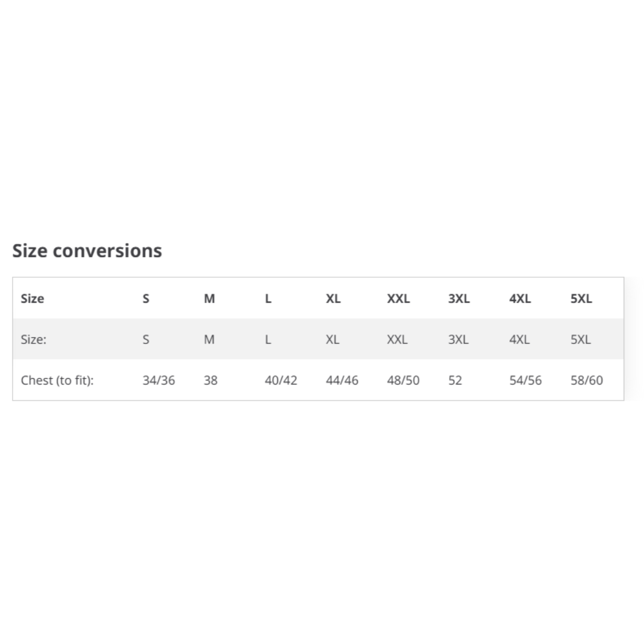
Task: Choose the 58/60 chest value
Action: (587, 380)
